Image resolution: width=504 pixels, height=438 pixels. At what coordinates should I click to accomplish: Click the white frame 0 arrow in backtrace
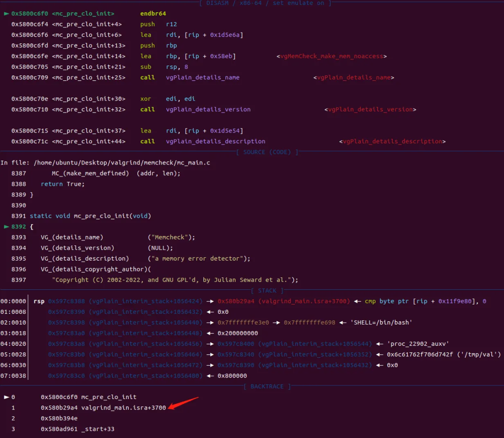tap(6, 397)
